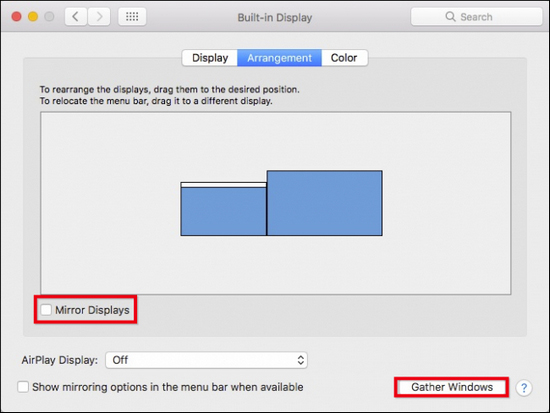550x413 pixels.
Task: Click in the Search field
Action: point(476,16)
